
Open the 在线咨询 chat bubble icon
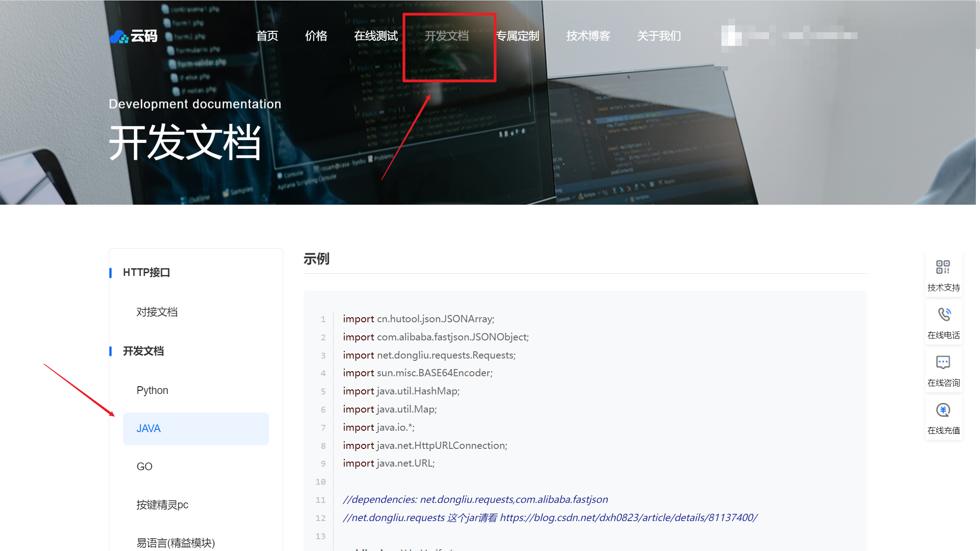(x=943, y=362)
